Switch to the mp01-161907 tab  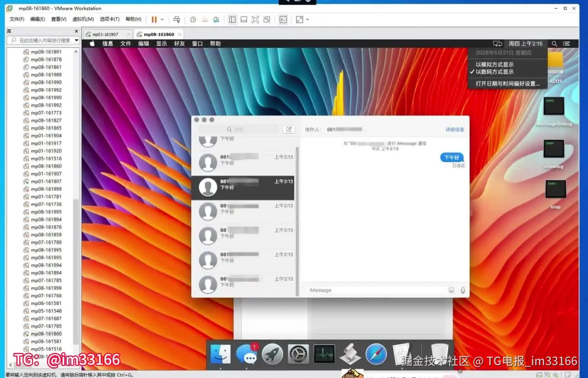click(105, 34)
